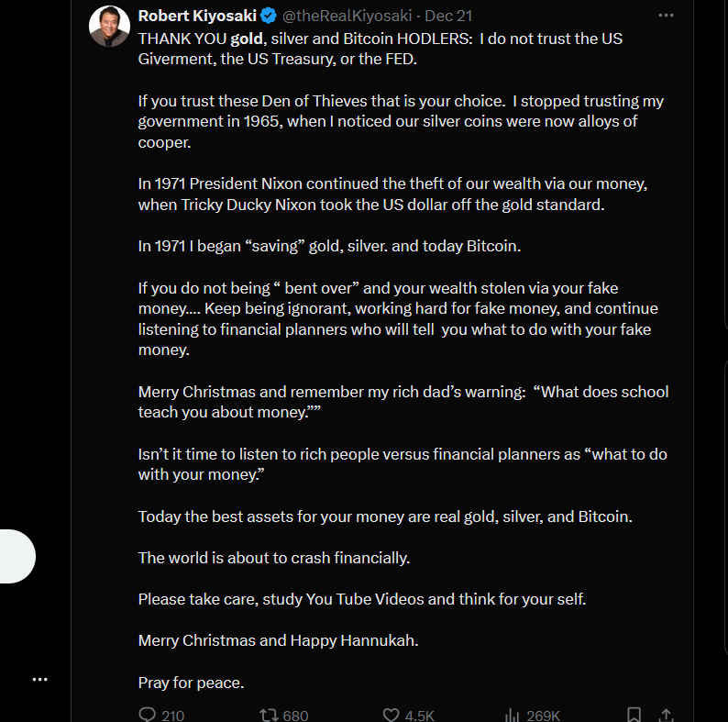The height and width of the screenshot is (722, 728).
Task: Open Robert Kiyosaki's profile picture
Action: (x=110, y=26)
